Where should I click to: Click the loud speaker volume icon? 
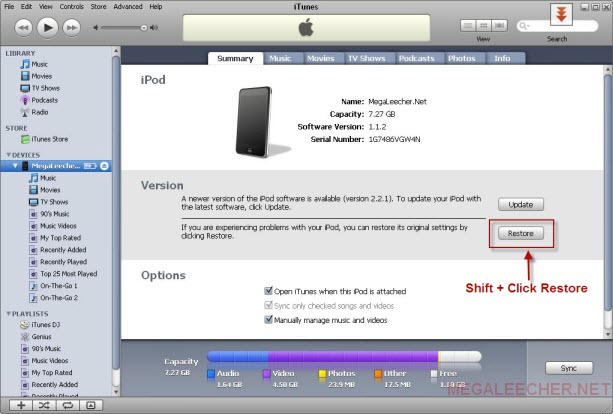(154, 28)
